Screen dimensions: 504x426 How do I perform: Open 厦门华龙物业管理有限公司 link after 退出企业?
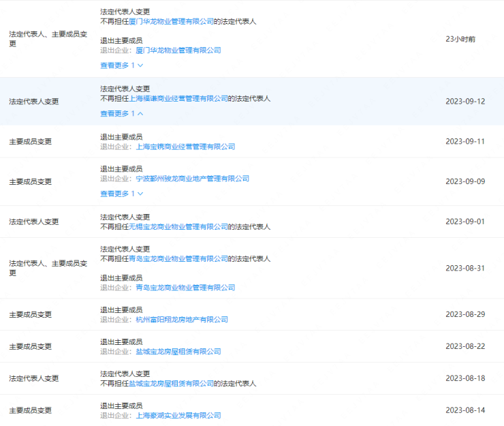(x=178, y=50)
